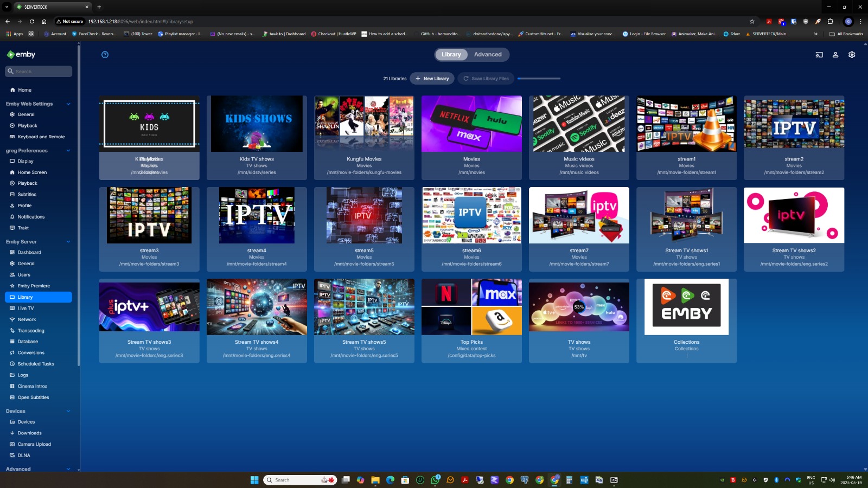868x488 pixels.
Task: Open Network settings in sidebar
Action: click(39, 319)
